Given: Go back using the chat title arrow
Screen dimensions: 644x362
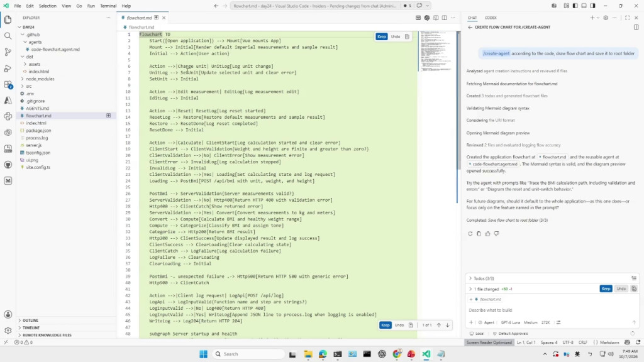Looking at the screenshot, I should click(x=470, y=27).
